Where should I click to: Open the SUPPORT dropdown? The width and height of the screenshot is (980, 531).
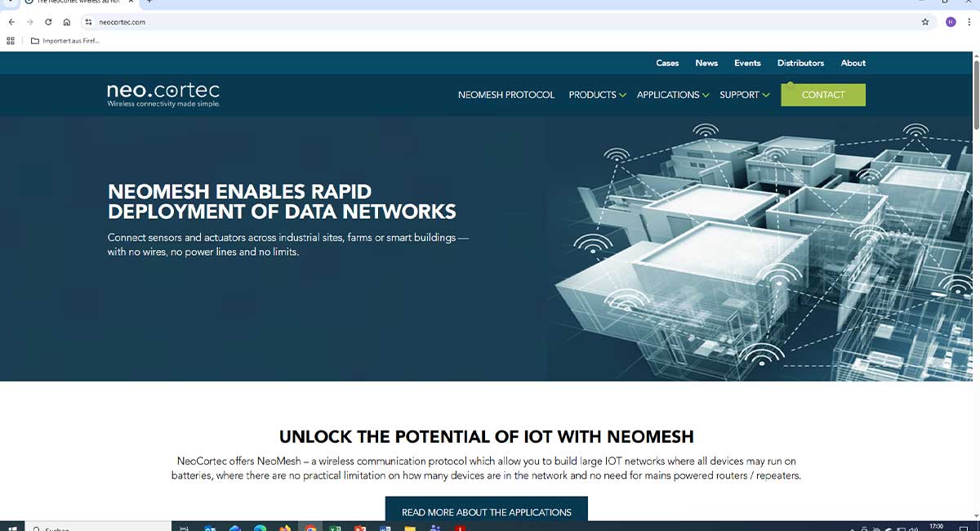[740, 95]
